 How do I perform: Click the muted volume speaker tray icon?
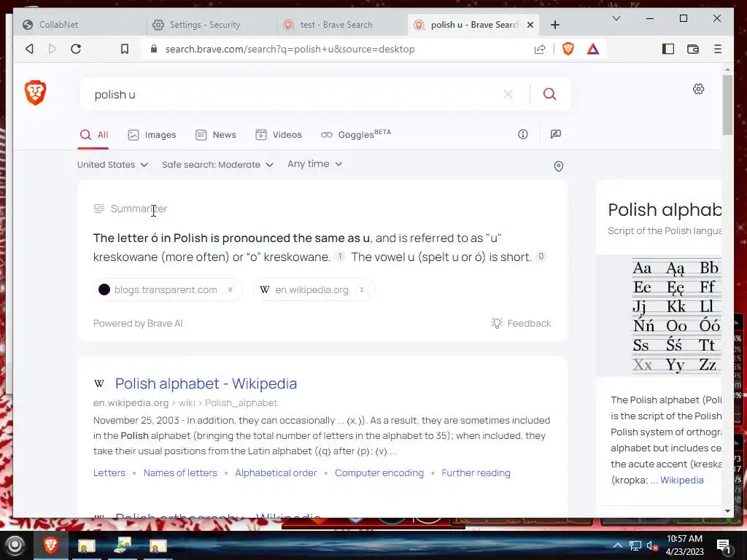(652, 545)
